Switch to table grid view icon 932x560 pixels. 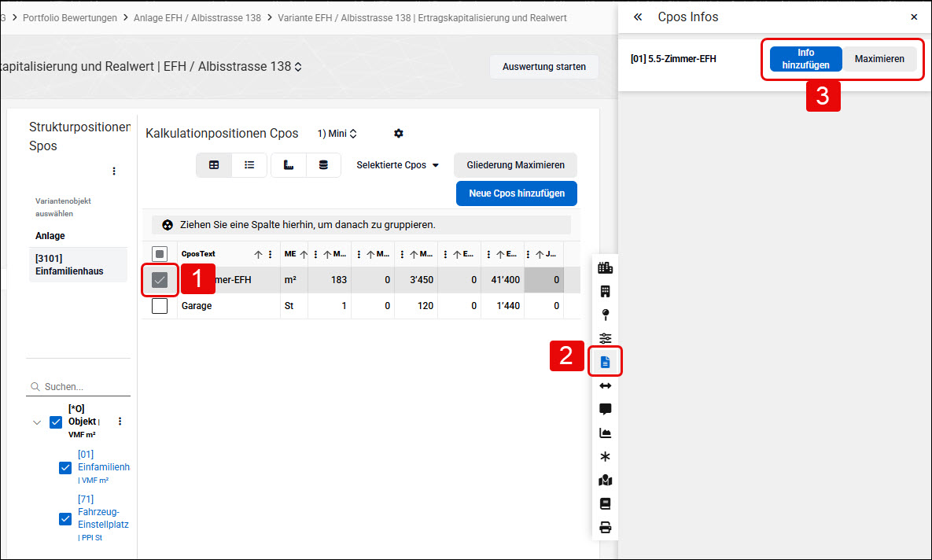pyautogui.click(x=214, y=165)
